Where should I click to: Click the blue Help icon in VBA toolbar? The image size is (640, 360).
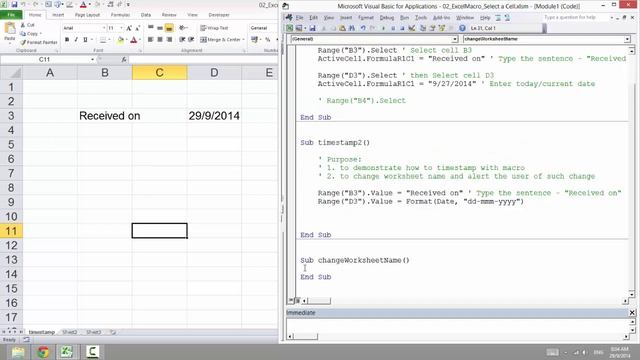coord(462,28)
